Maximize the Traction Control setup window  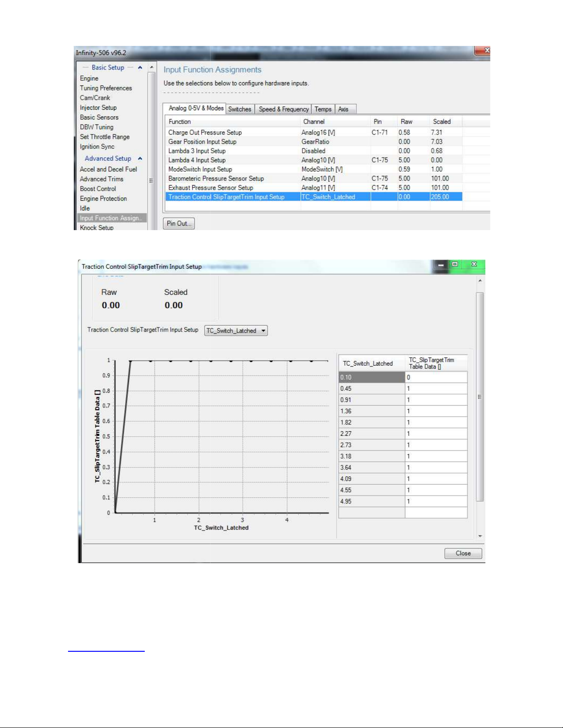[x=455, y=265]
